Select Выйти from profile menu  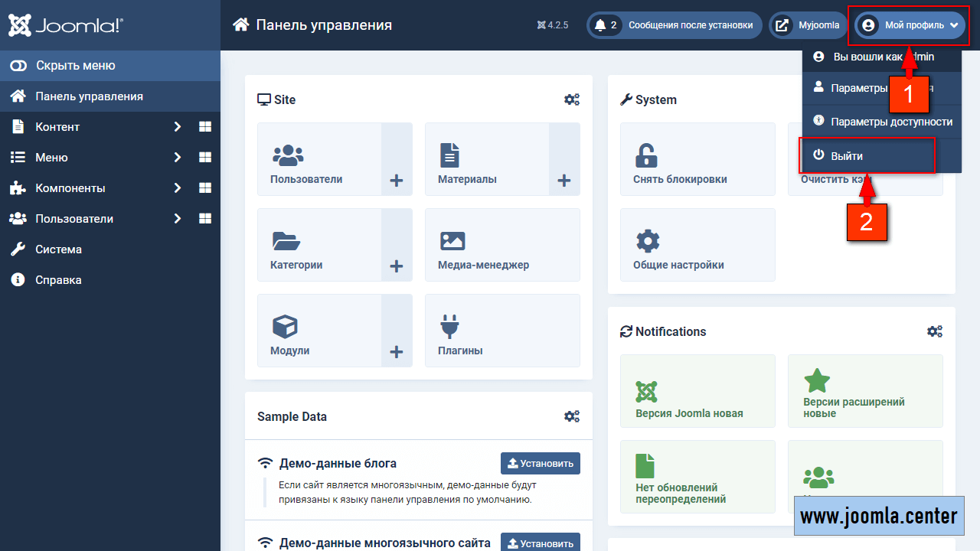click(x=847, y=155)
